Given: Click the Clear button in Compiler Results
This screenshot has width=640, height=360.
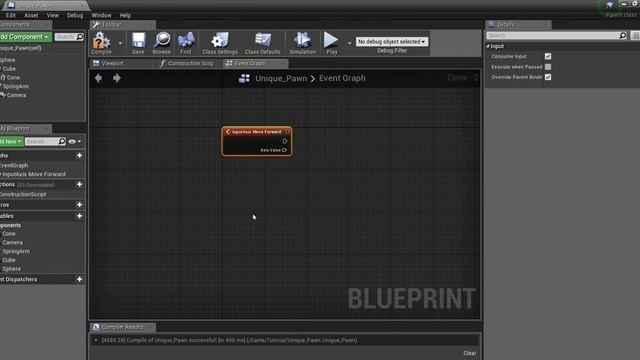Looking at the screenshot, I should click(469, 353).
